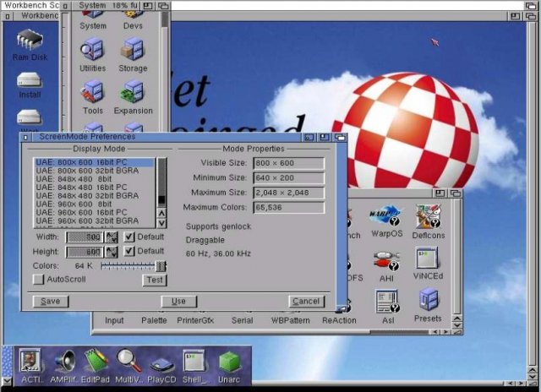The image size is (541, 392).
Task: Click the Test button
Action: (155, 280)
